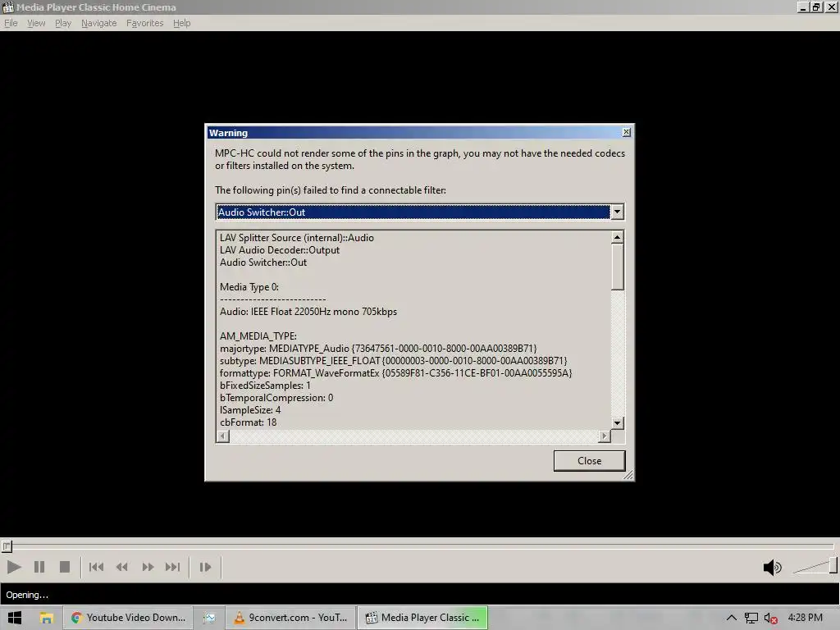Click the Stop button in the player controls

point(64,567)
